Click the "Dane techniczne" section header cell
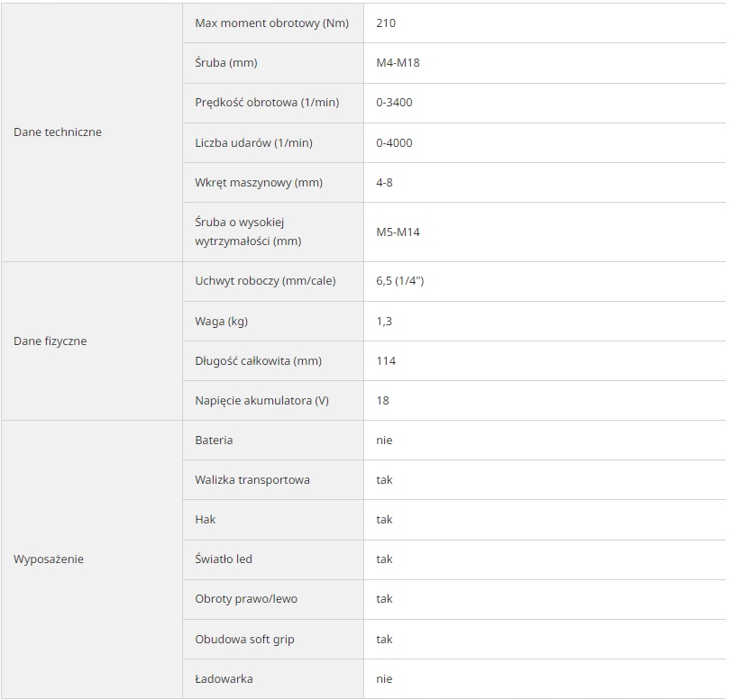Screen dimensions: 732x700 [x=58, y=132]
